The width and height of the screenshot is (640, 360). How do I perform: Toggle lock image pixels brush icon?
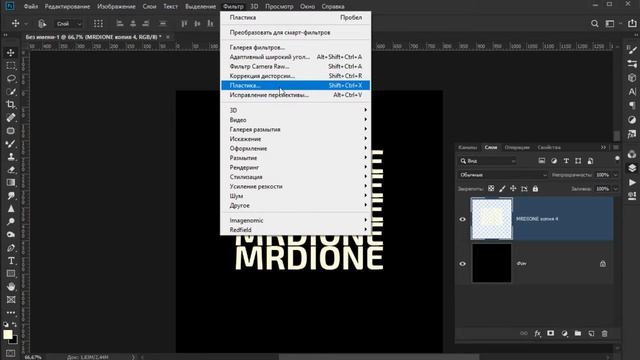point(502,189)
